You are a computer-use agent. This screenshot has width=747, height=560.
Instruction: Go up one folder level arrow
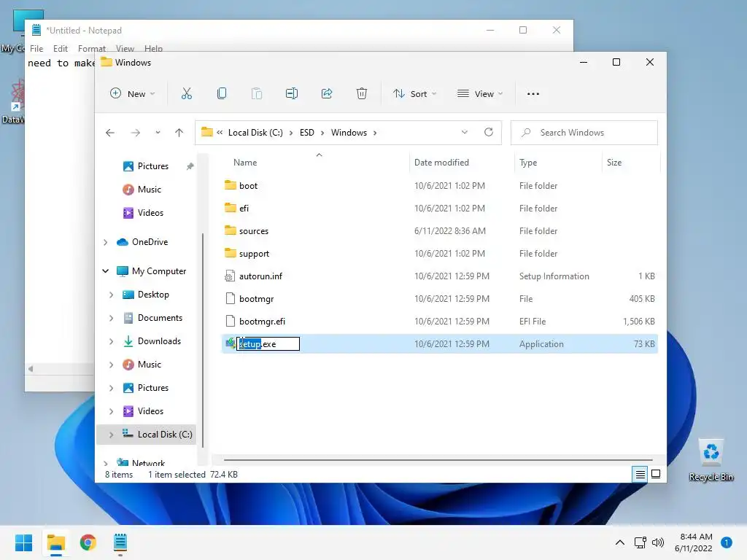click(179, 133)
